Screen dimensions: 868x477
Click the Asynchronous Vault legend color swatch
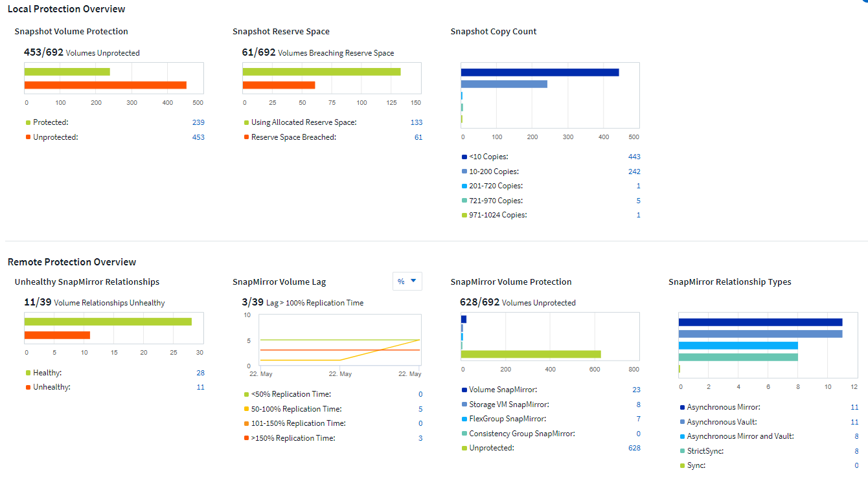[682, 422]
